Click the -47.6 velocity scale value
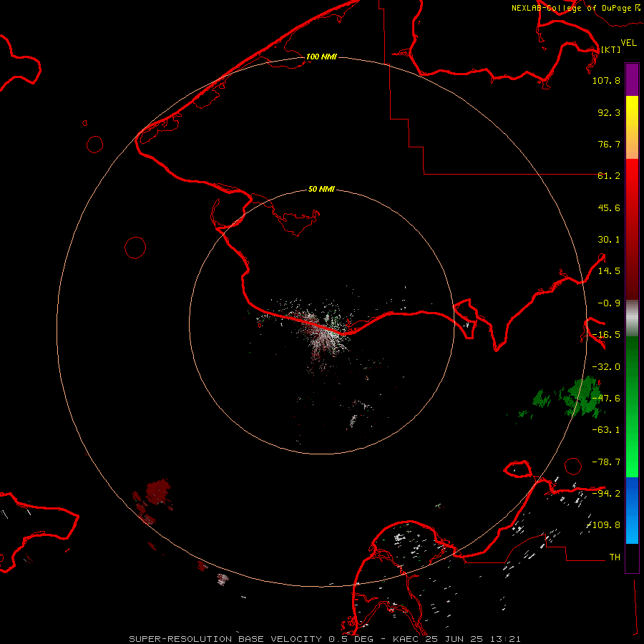This screenshot has width=644, height=644. point(606,399)
